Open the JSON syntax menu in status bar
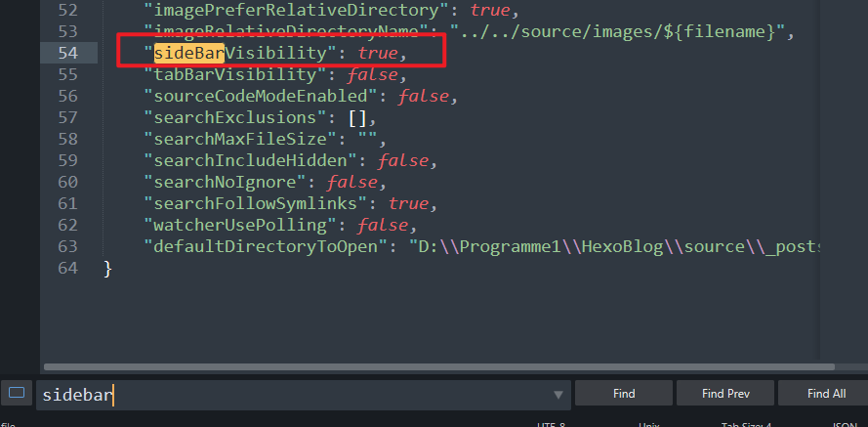This screenshot has width=868, height=427. click(x=845, y=424)
